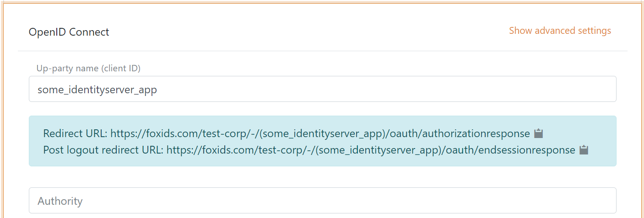Click the Authority placeholder text
The width and height of the screenshot is (644, 218).
(60, 201)
